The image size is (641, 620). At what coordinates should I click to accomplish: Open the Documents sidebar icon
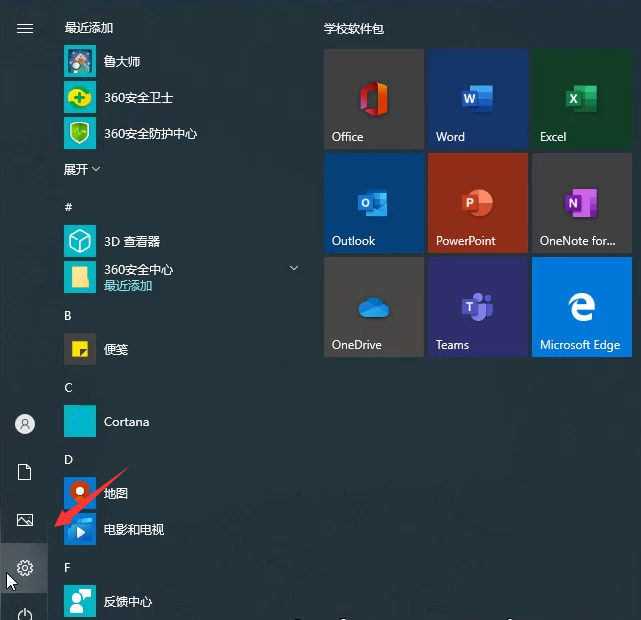(x=25, y=472)
